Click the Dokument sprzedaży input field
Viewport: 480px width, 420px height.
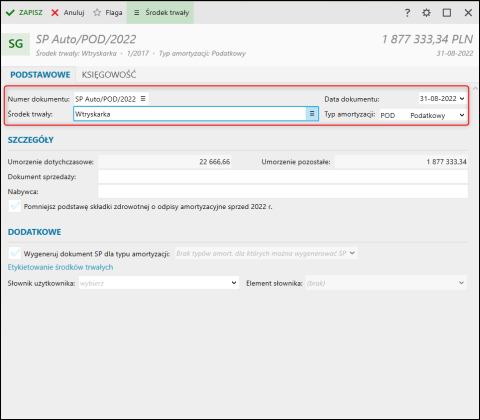pos(283,177)
